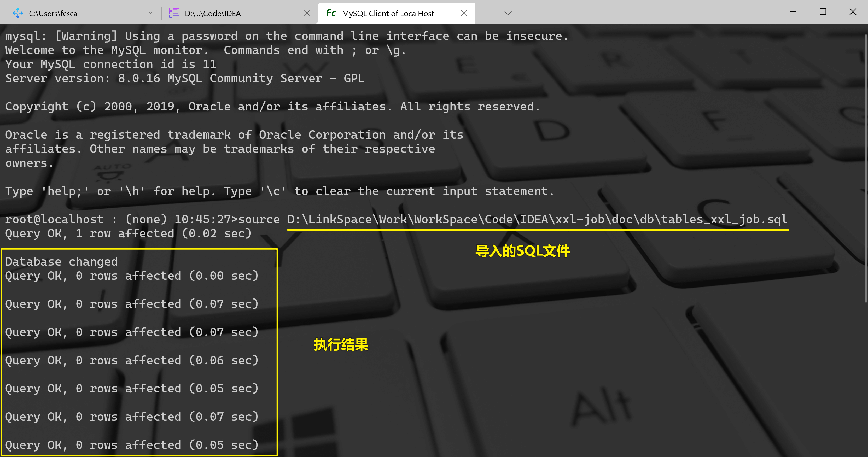Close the D:\...\Code\IDEA tab
This screenshot has width=868, height=457.
click(x=307, y=13)
